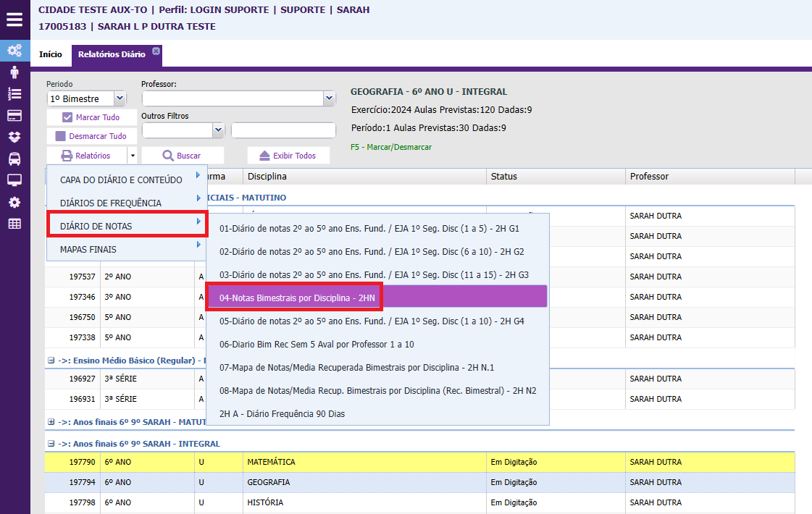Viewport: 812px width, 514px height.
Task: Switch to the Início tab
Action: tap(51, 54)
